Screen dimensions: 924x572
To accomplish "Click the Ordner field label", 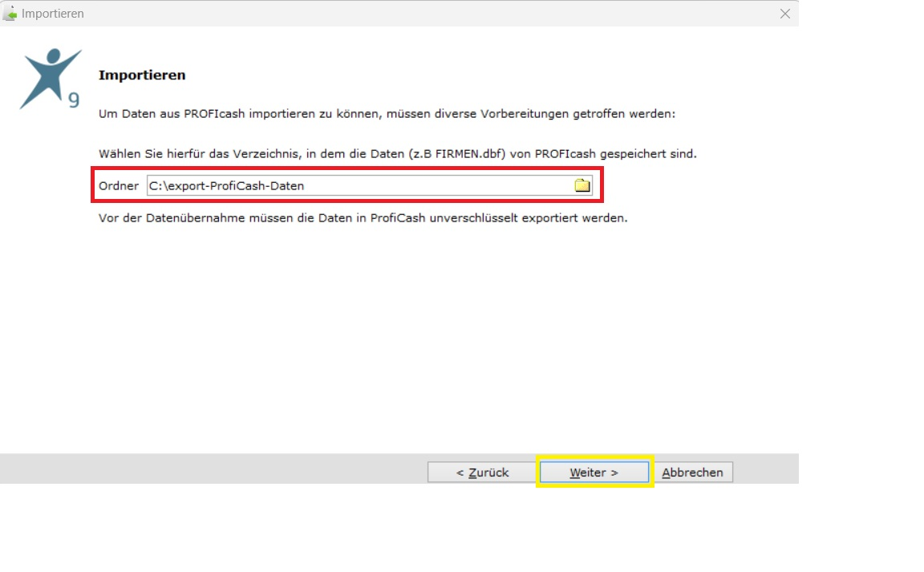I will click(x=119, y=186).
